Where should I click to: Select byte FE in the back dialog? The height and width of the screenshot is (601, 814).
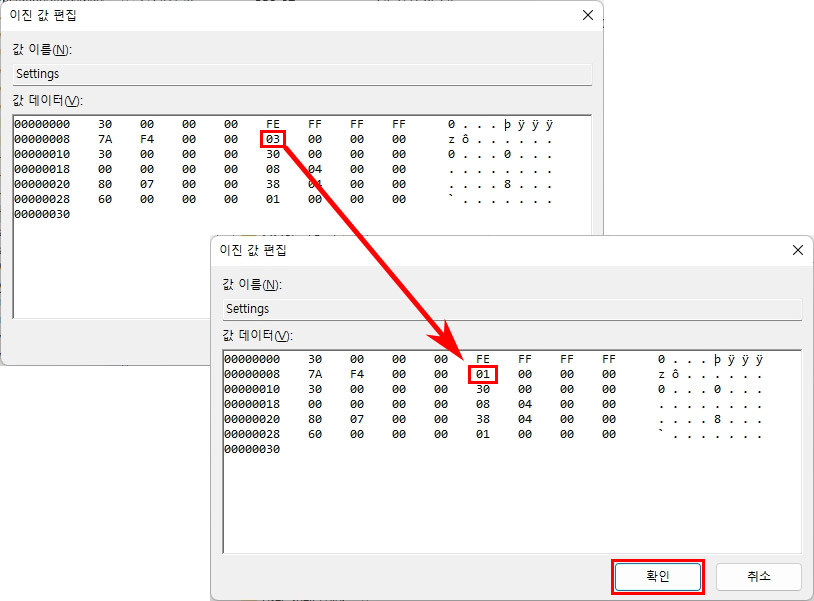point(273,124)
